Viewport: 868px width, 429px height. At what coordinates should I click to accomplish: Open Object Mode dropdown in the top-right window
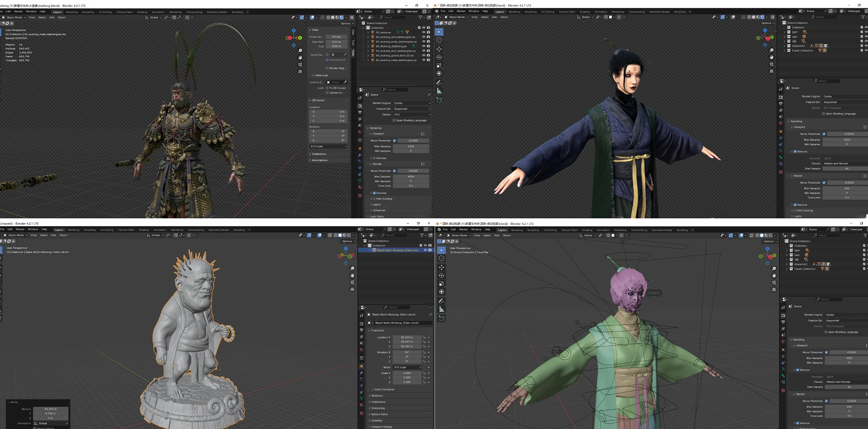pyautogui.click(x=457, y=17)
